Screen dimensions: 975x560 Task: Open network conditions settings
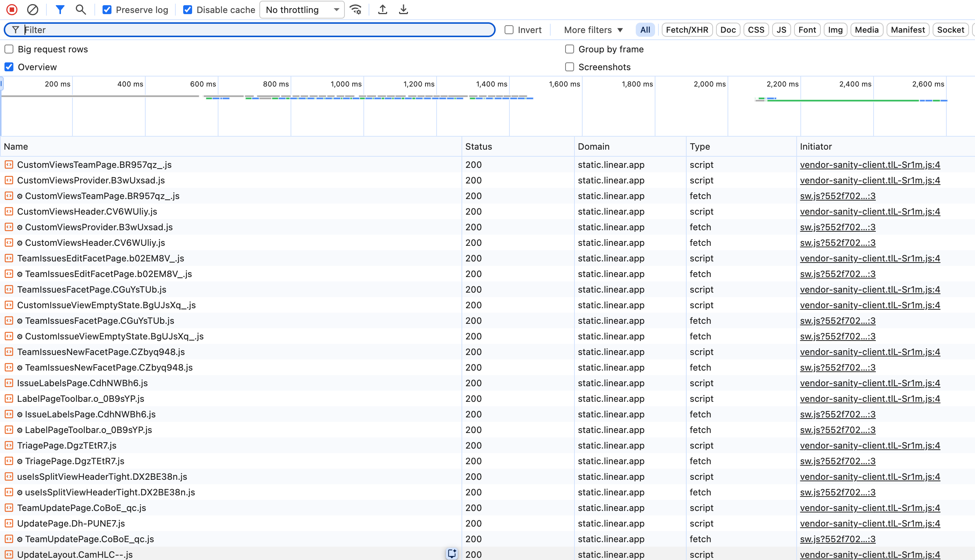(x=356, y=10)
